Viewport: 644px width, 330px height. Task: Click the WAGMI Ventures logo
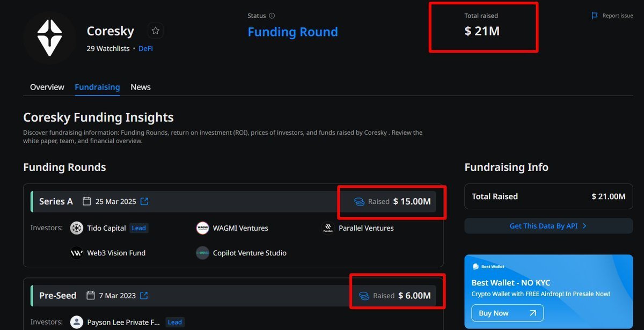pyautogui.click(x=203, y=228)
